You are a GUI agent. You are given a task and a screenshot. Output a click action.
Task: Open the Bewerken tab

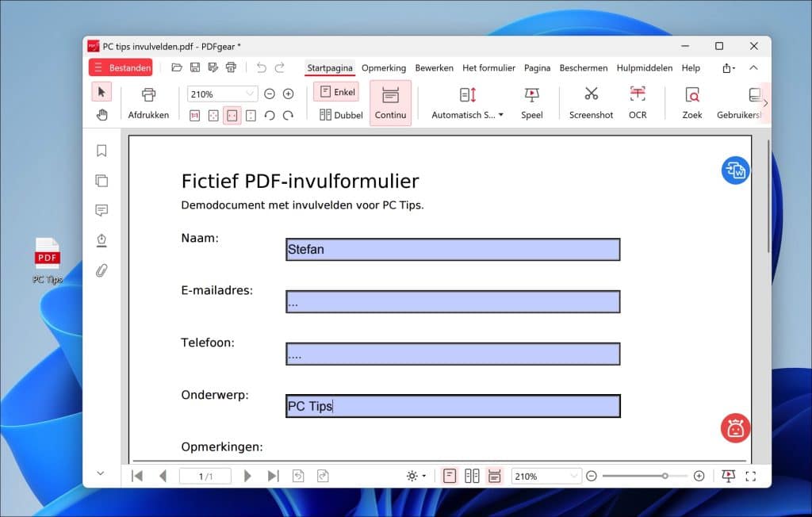[434, 68]
